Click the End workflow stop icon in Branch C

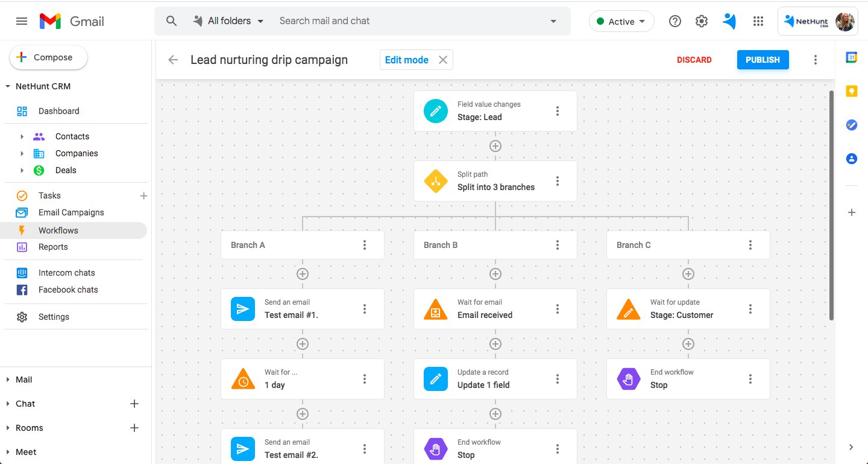click(629, 379)
